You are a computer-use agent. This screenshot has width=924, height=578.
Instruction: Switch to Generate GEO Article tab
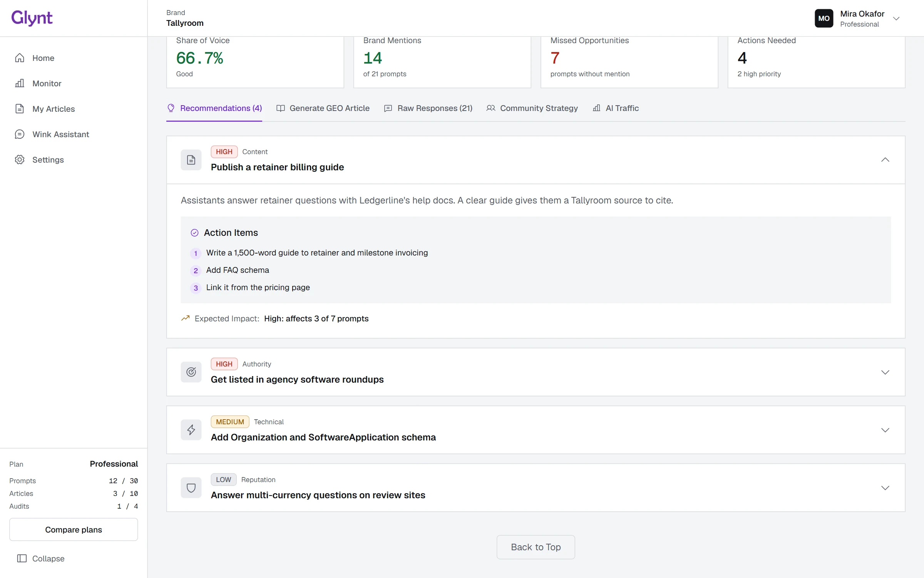[x=323, y=108]
